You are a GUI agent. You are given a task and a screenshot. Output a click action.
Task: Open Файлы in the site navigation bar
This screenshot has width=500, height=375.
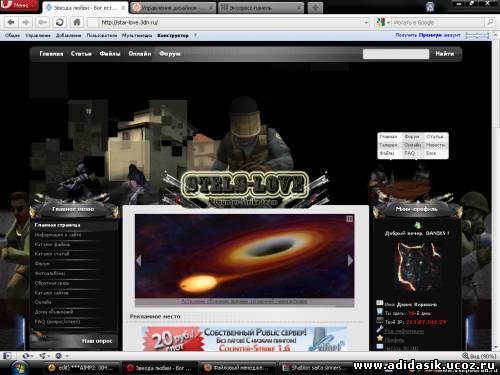click(x=110, y=54)
